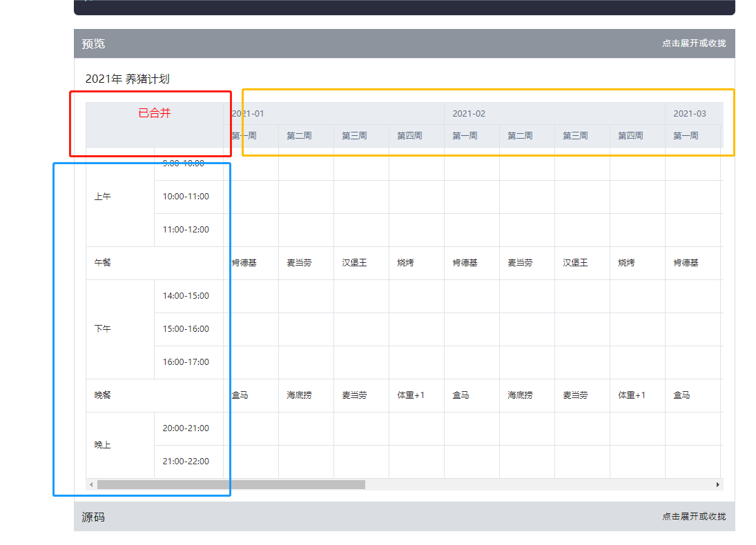Select the 下午 row group cell
This screenshot has height=545, width=756.
(120, 329)
